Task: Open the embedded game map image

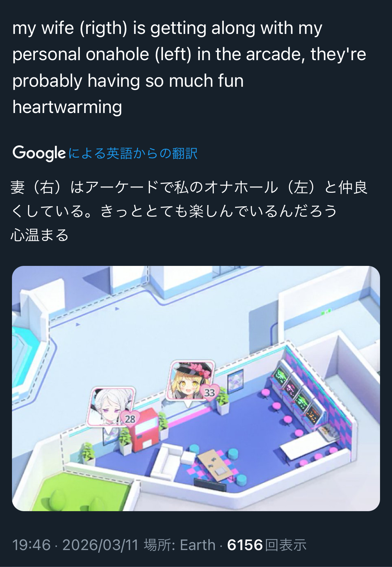Action: 196,388
